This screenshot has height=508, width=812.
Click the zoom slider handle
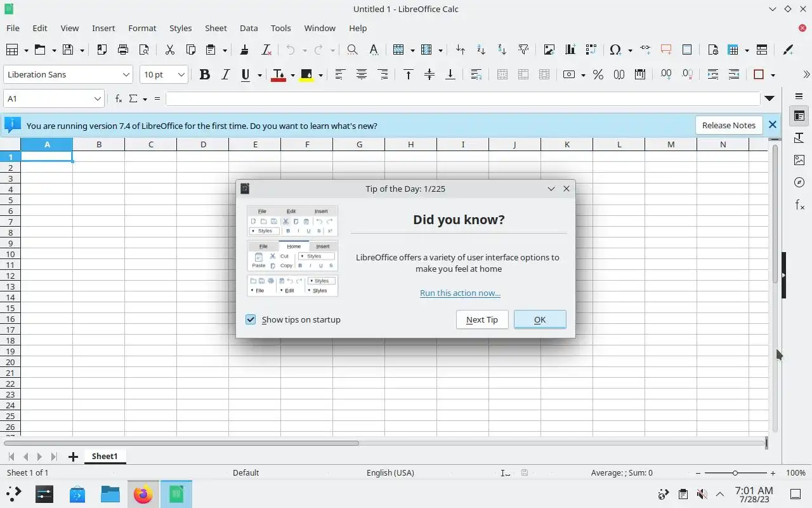pyautogui.click(x=735, y=473)
